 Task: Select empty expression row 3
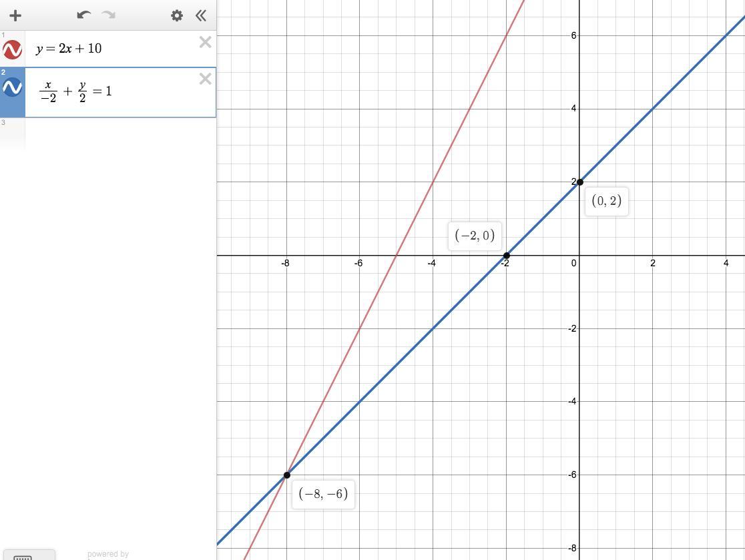pyautogui.click(x=108, y=133)
